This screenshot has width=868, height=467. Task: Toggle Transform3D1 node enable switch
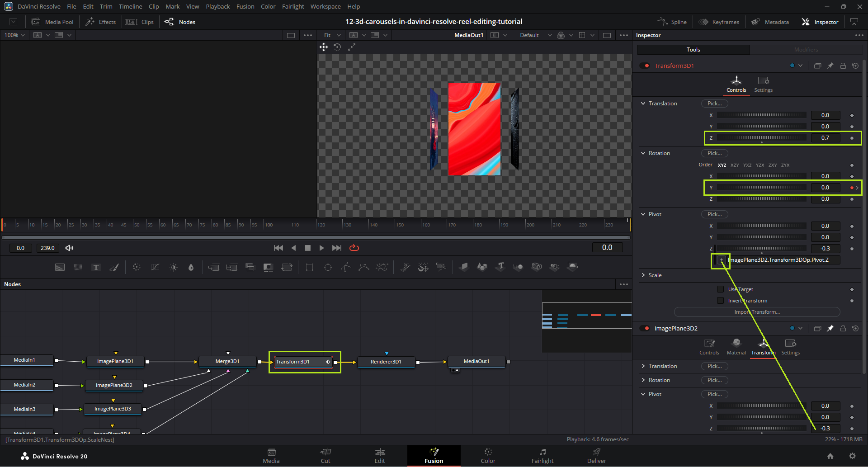645,66
